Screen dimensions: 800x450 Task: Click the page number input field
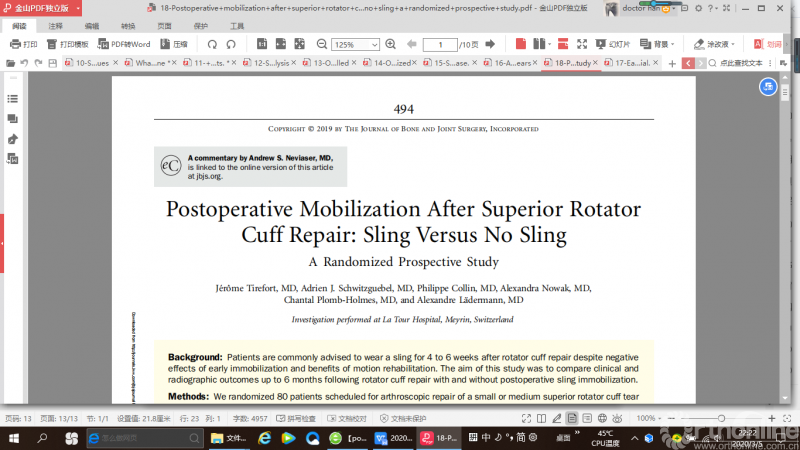[440, 45]
